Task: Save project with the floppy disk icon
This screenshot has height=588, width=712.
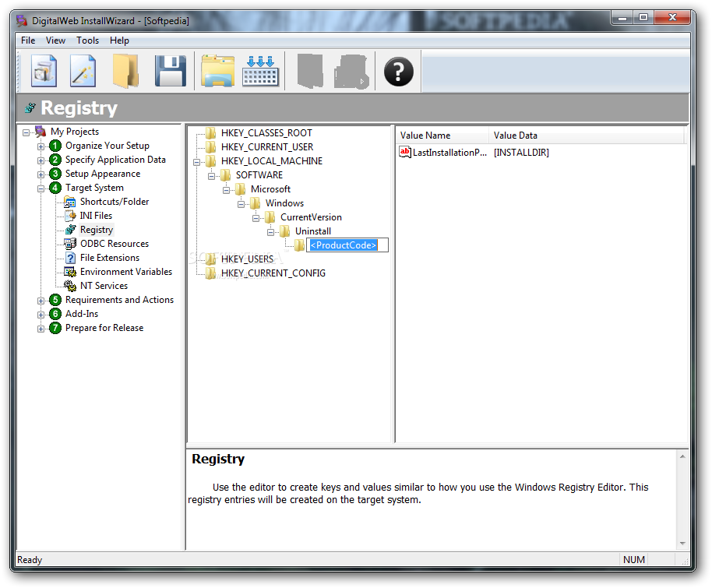Action: point(171,71)
